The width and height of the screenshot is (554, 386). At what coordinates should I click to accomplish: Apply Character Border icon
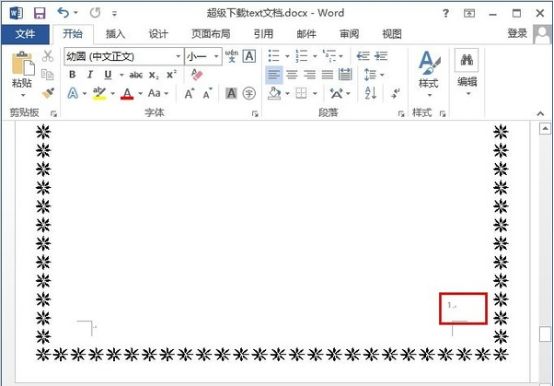249,57
